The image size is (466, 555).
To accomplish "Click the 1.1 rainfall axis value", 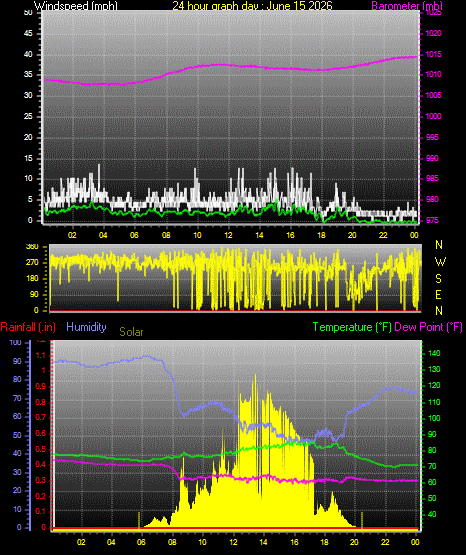I will point(41,355).
